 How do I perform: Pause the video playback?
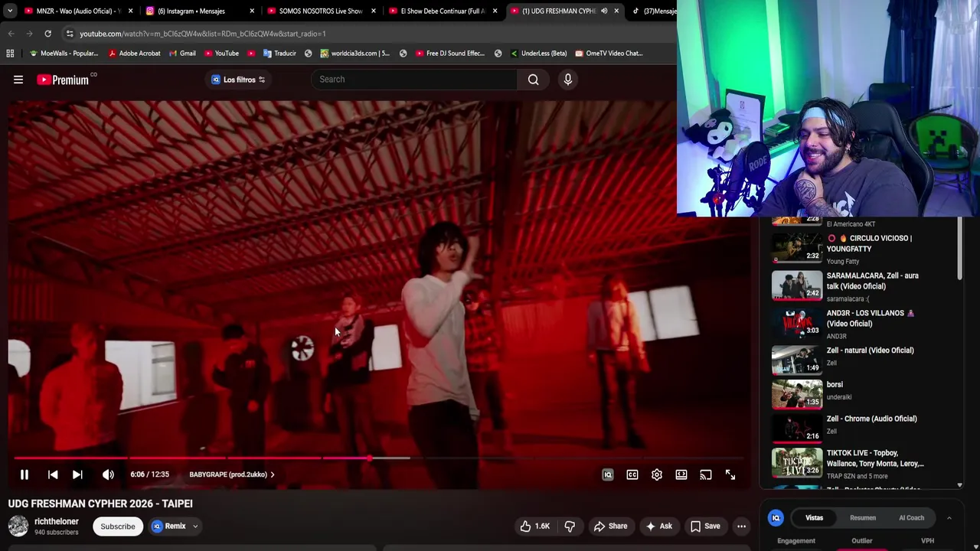[24, 474]
